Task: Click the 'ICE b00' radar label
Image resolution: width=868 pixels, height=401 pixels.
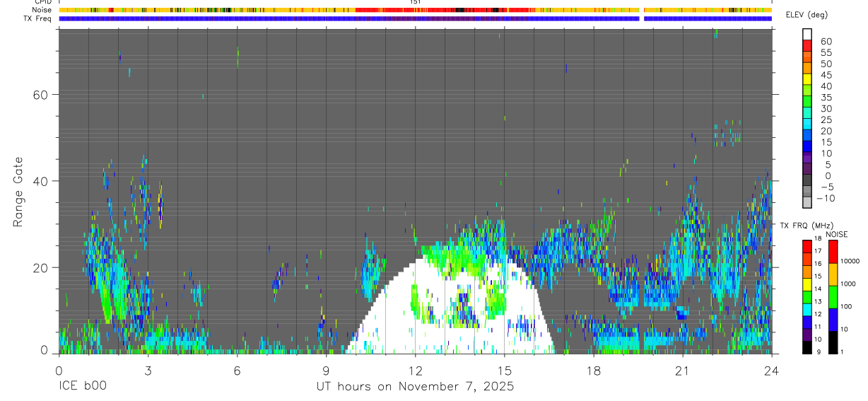Action: [x=82, y=386]
